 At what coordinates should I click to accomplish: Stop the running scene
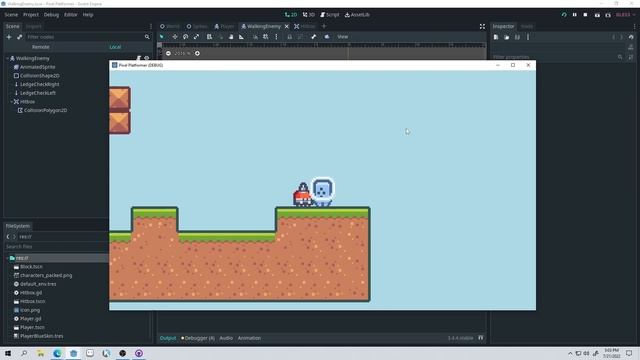[x=585, y=15]
